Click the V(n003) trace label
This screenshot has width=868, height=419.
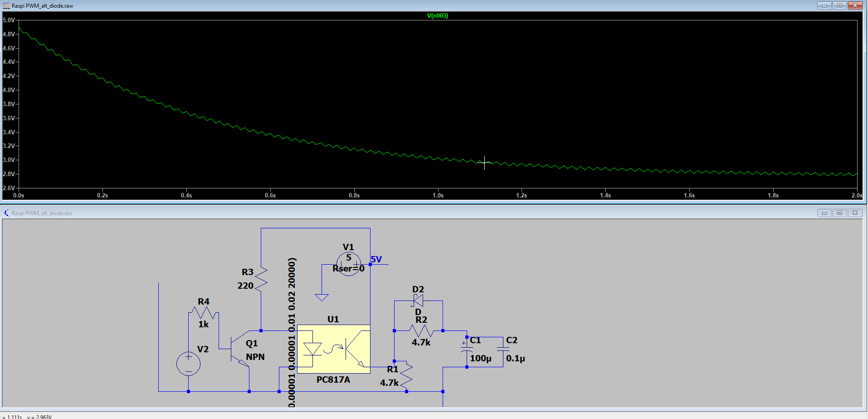coord(437,15)
